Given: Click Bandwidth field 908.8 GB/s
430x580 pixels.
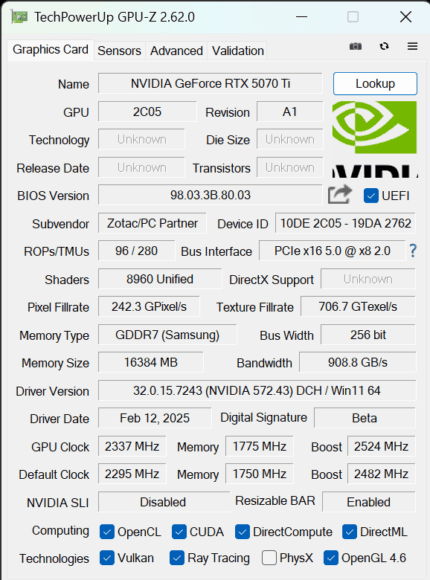Looking at the screenshot, I should tap(357, 362).
